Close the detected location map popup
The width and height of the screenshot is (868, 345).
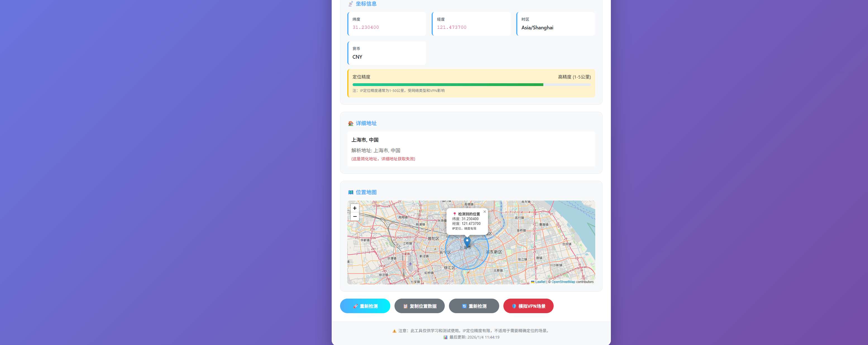[485, 212]
